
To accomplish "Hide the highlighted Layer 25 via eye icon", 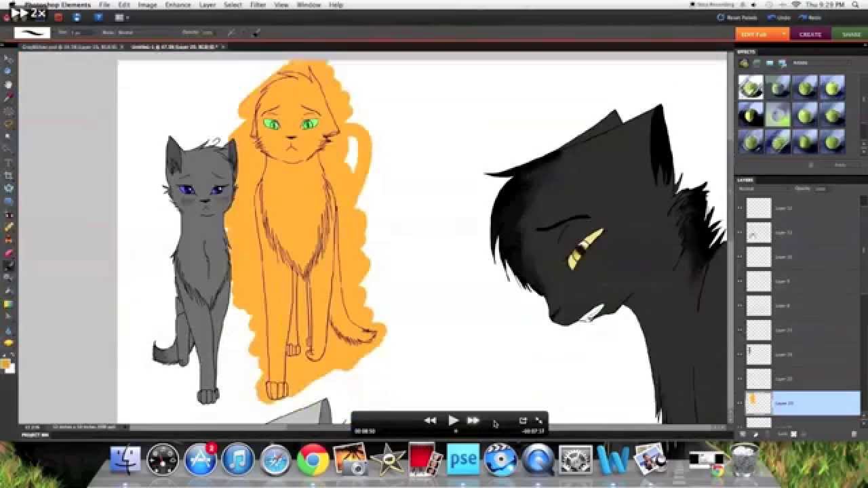I will (x=740, y=403).
